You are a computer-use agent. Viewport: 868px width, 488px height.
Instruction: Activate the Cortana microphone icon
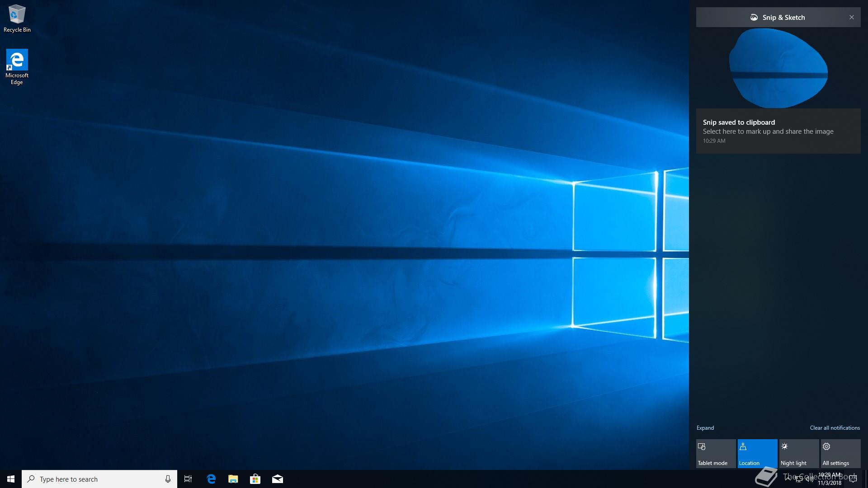pos(168,479)
